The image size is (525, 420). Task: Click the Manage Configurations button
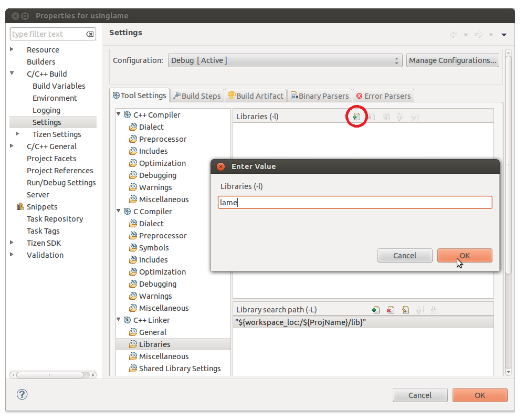point(453,60)
